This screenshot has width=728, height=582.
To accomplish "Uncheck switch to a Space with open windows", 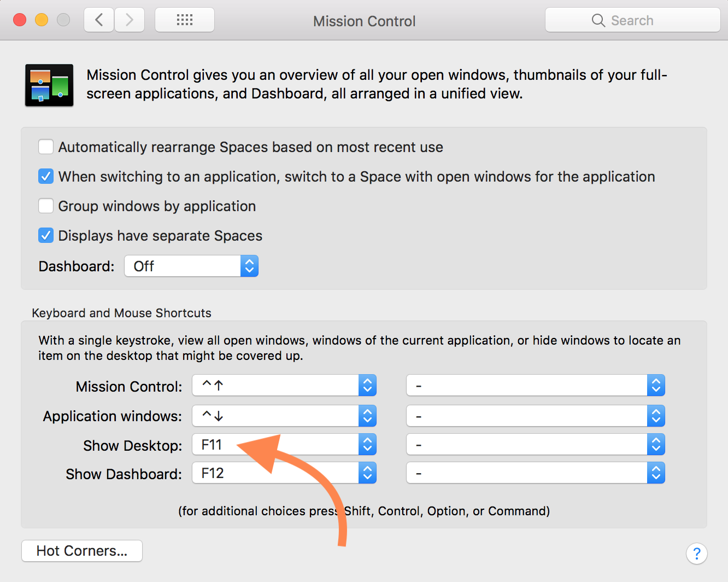I will [x=46, y=176].
